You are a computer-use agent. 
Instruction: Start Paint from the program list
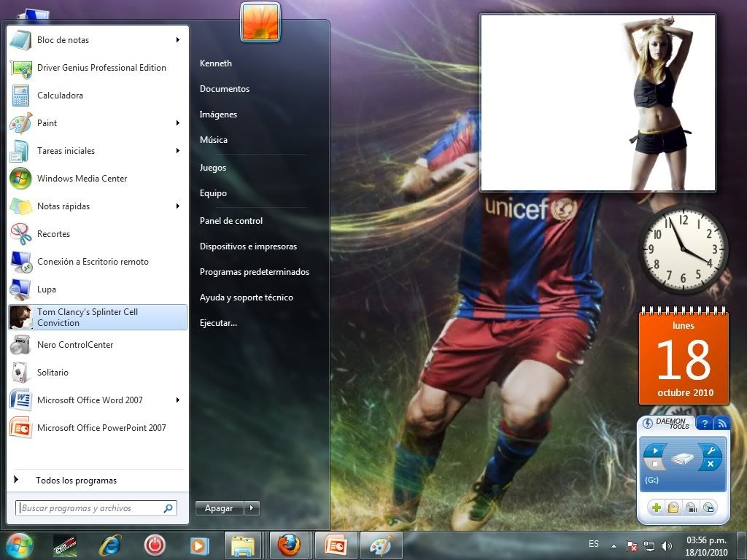coord(90,122)
